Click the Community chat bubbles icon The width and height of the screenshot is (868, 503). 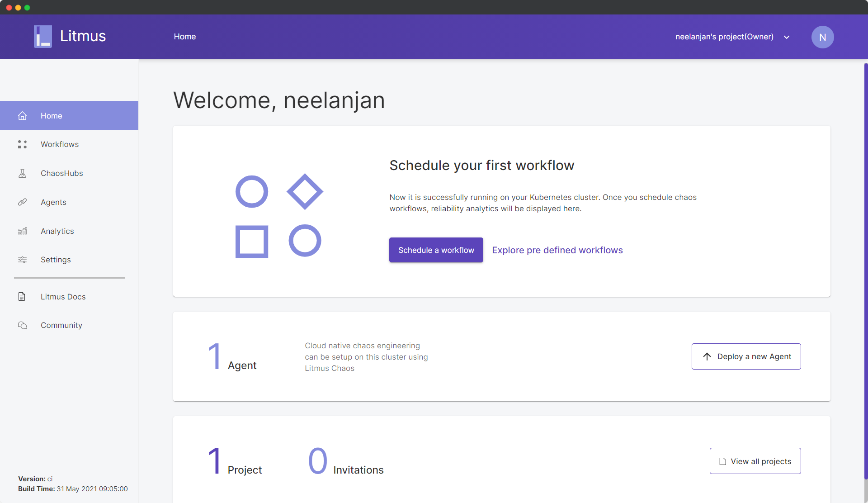pyautogui.click(x=22, y=325)
